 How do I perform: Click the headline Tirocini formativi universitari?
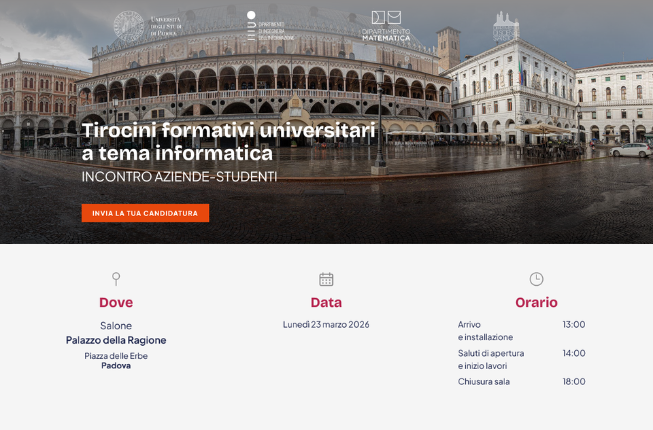click(x=229, y=130)
